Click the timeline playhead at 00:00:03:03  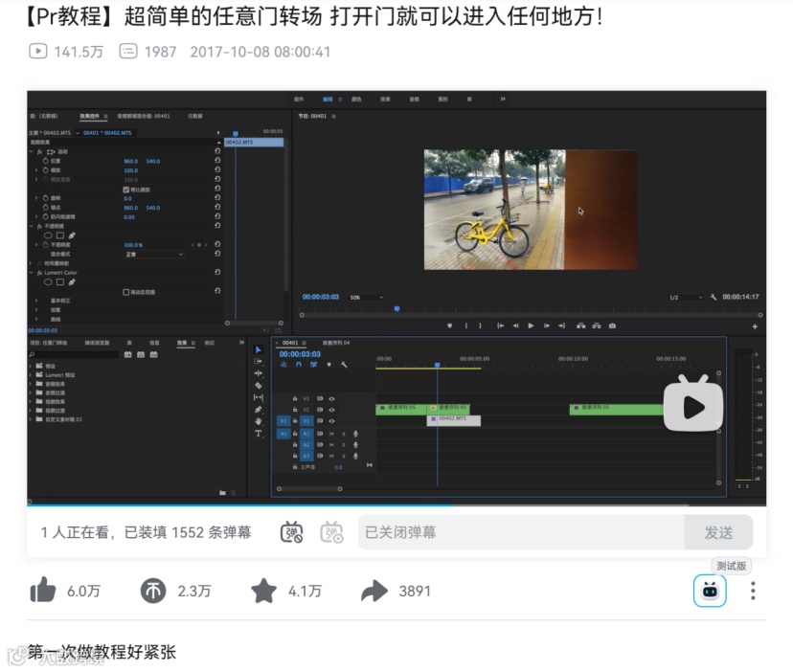438,365
